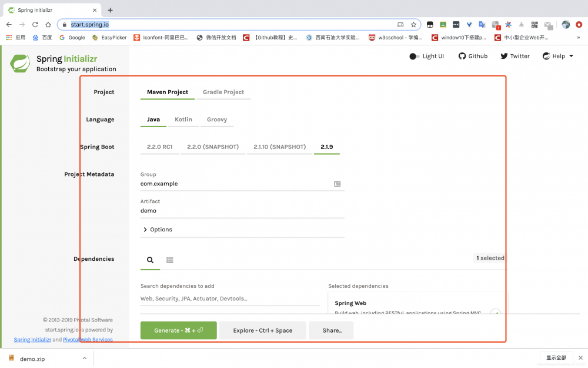Click the cast/screen icon in address bar

[x=400, y=25]
